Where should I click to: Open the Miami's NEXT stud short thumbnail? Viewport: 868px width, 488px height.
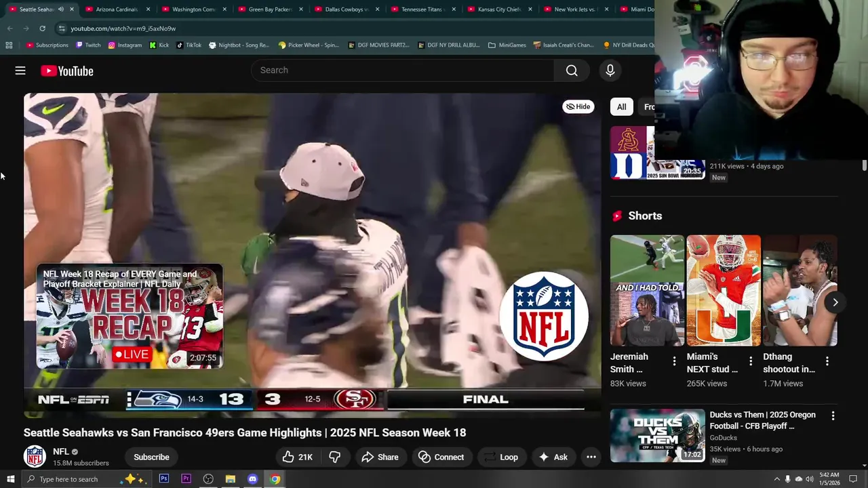(x=724, y=290)
